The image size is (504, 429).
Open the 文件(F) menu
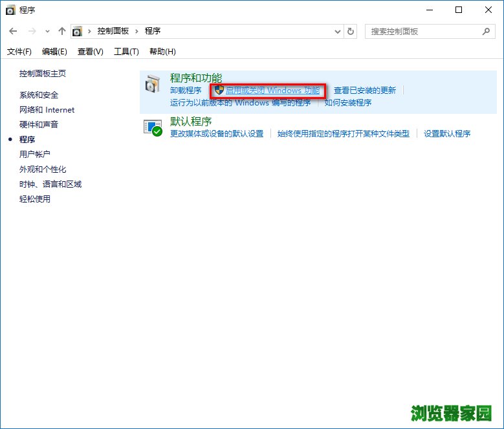pyautogui.click(x=19, y=51)
